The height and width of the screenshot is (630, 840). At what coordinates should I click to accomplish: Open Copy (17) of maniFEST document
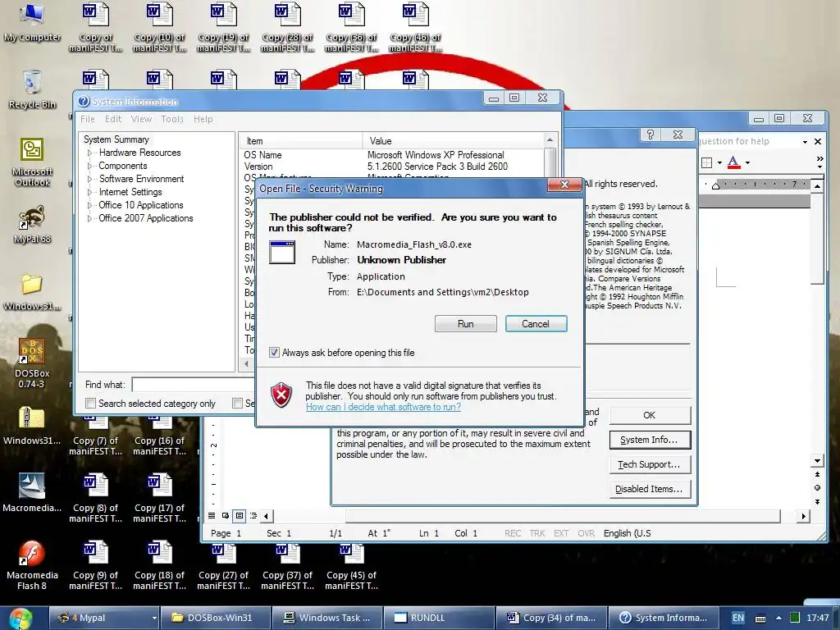159,498
